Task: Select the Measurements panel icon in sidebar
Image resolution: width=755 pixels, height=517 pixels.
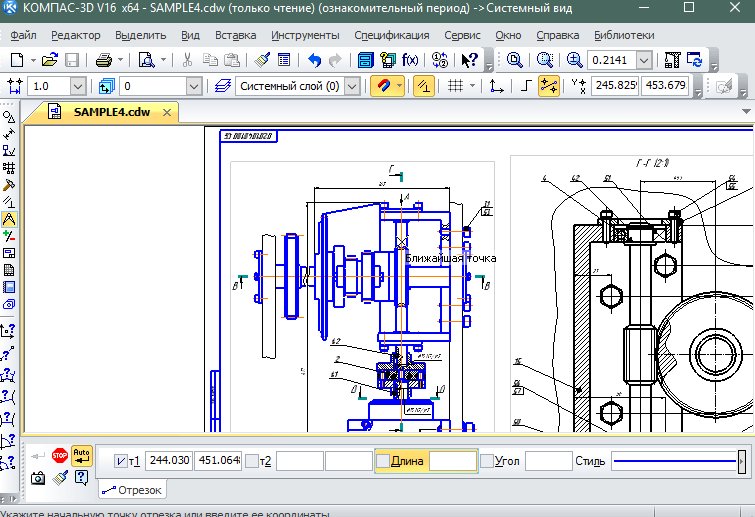Action: 9,220
